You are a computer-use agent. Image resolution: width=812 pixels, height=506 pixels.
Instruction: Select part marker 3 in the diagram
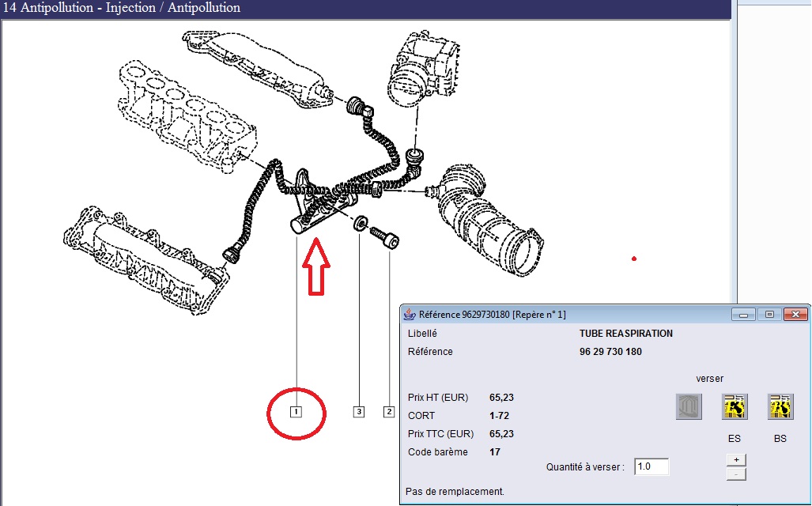[x=359, y=411]
